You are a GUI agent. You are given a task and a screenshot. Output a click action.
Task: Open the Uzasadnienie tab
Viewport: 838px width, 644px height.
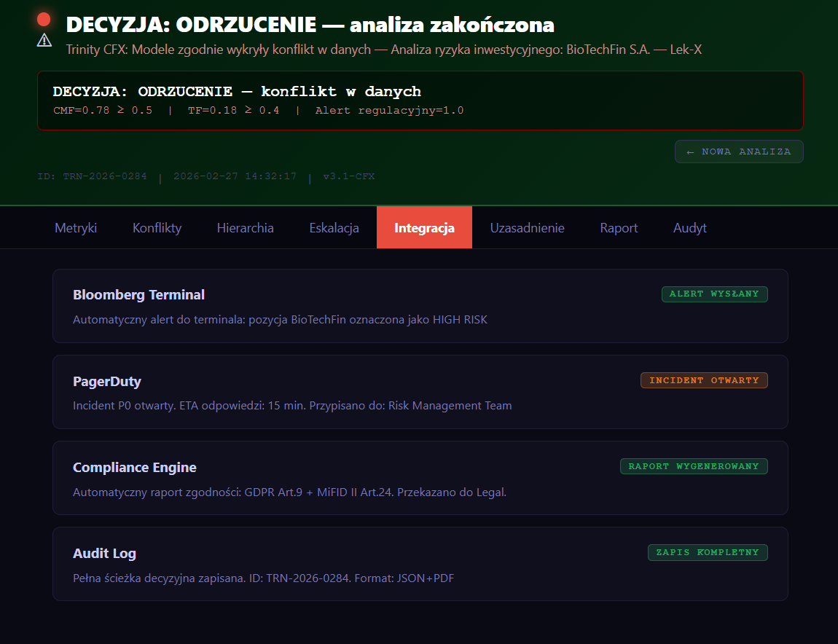click(x=527, y=228)
